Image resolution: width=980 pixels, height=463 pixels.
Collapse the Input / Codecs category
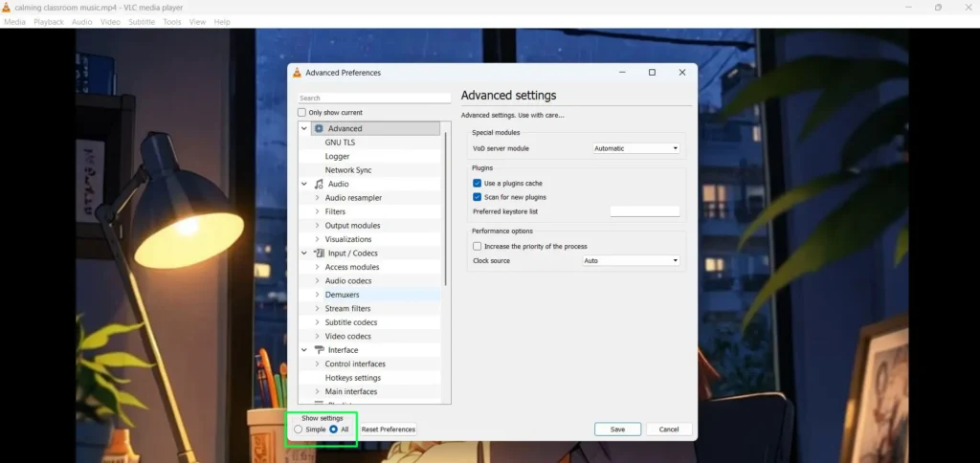304,254
